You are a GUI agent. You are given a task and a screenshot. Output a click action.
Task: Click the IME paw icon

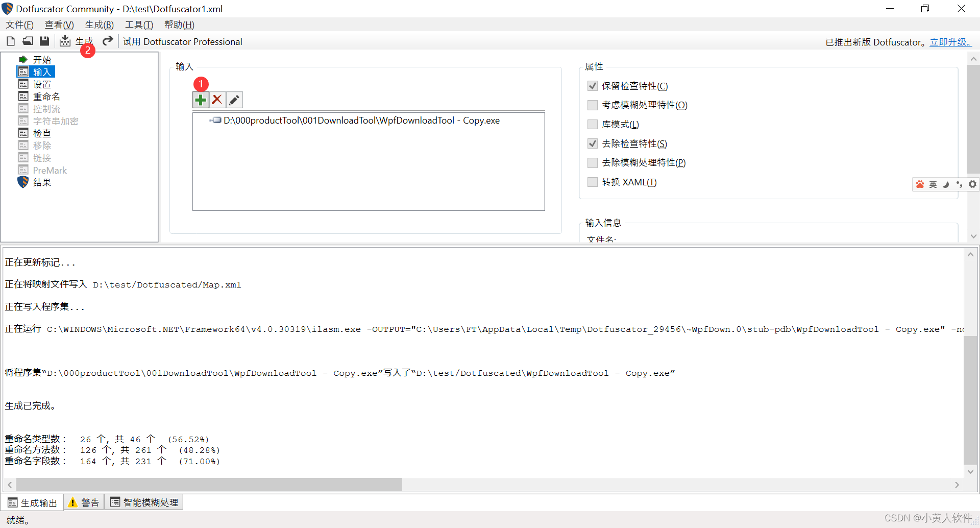pos(920,184)
